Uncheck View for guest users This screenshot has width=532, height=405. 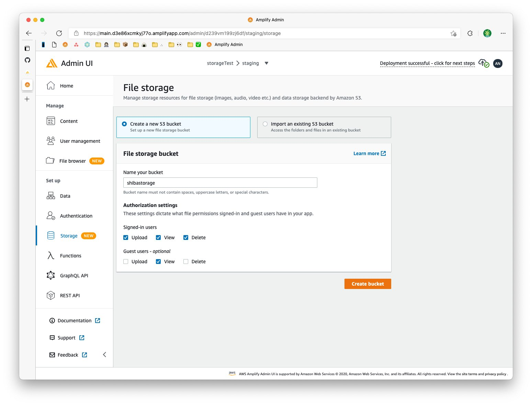tap(158, 262)
